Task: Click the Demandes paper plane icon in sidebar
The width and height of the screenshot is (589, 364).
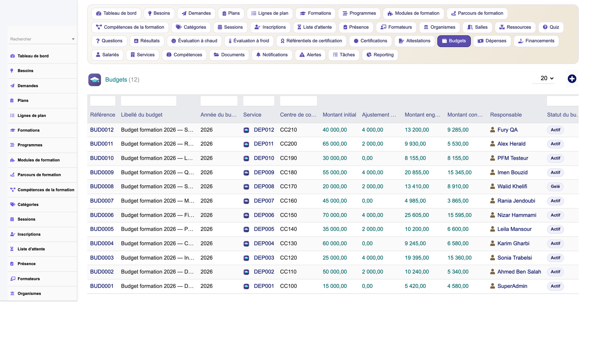Action: coord(12,86)
